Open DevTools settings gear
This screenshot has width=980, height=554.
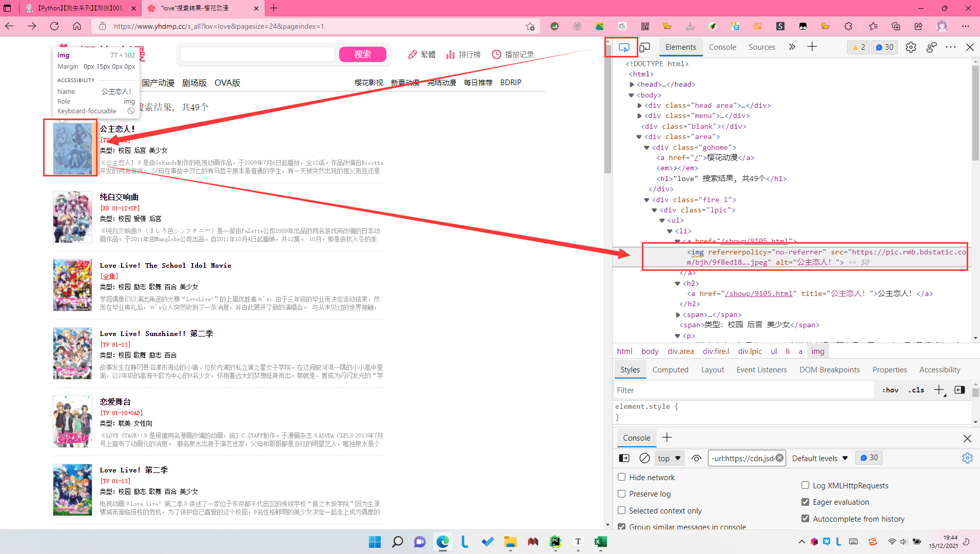(911, 47)
